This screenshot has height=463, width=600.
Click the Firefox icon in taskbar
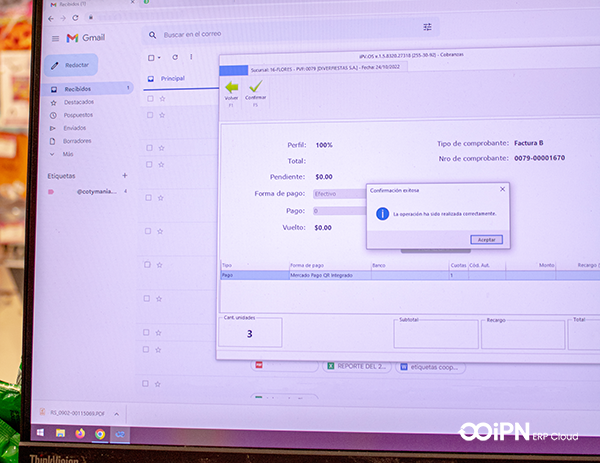(x=80, y=434)
